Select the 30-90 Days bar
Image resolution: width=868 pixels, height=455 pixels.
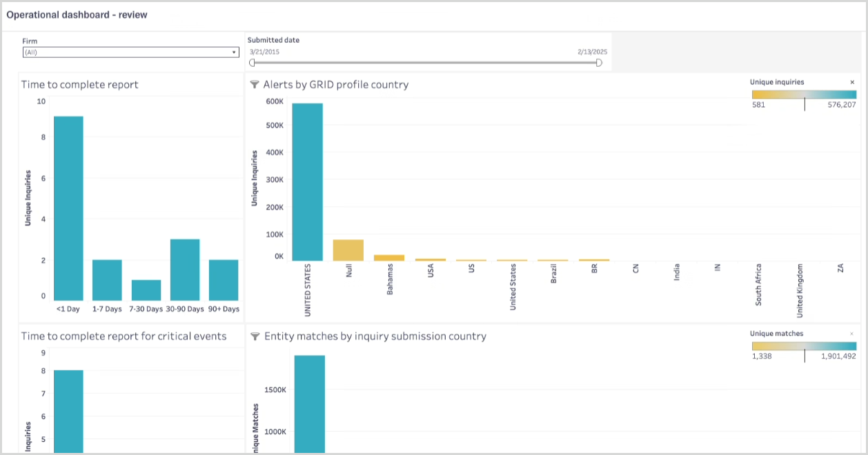tap(185, 270)
